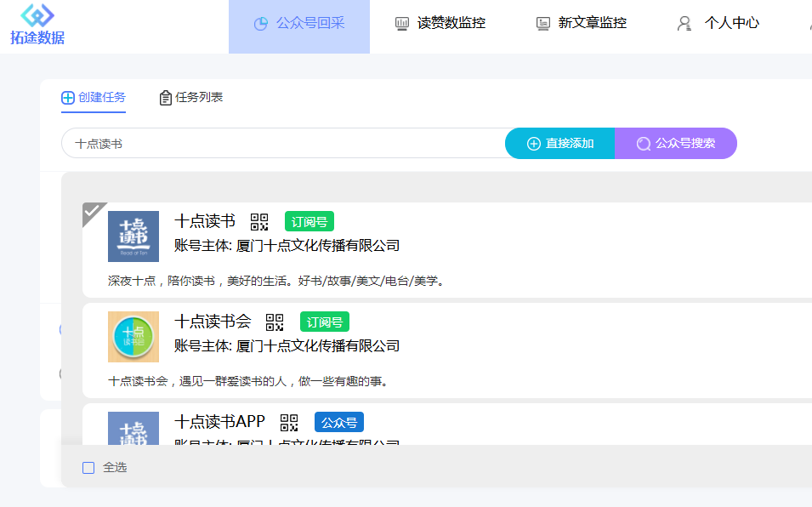Viewport: 812px width, 507px height.
Task: Select the 十点读书 account name
Action: pyautogui.click(x=205, y=222)
